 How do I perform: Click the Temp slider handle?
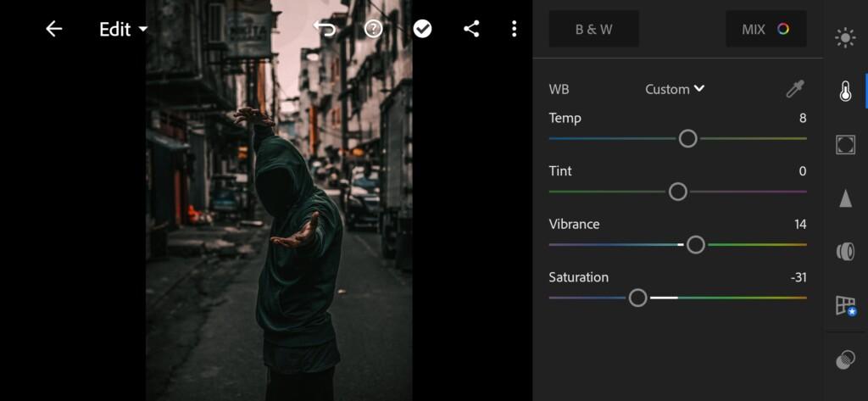[x=688, y=138]
